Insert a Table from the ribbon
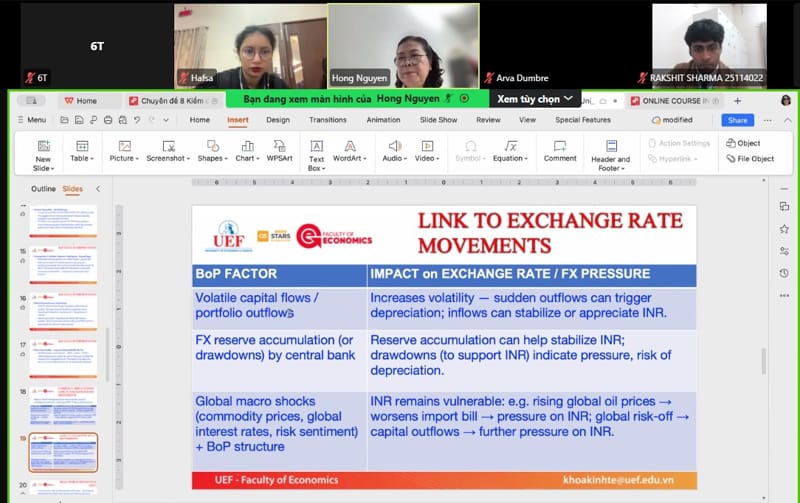Image resolution: width=800 pixels, height=503 pixels. point(79,146)
